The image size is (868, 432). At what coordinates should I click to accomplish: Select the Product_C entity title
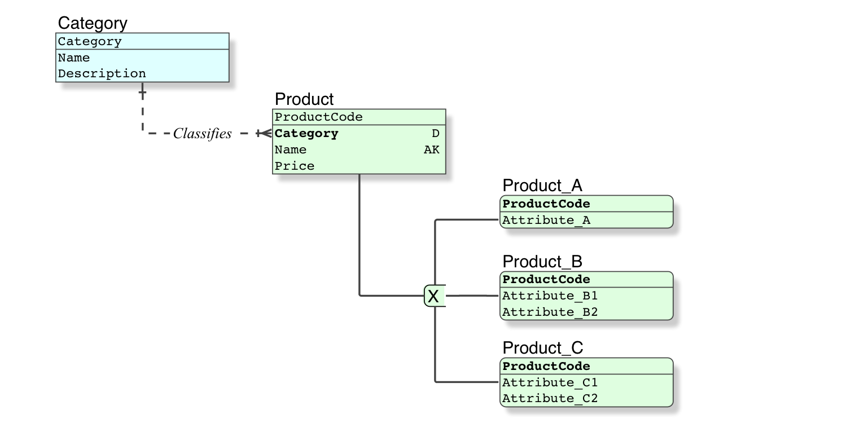point(543,347)
